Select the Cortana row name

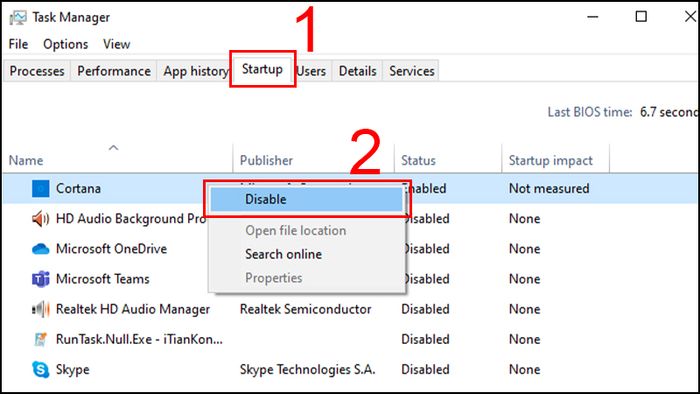(78, 189)
